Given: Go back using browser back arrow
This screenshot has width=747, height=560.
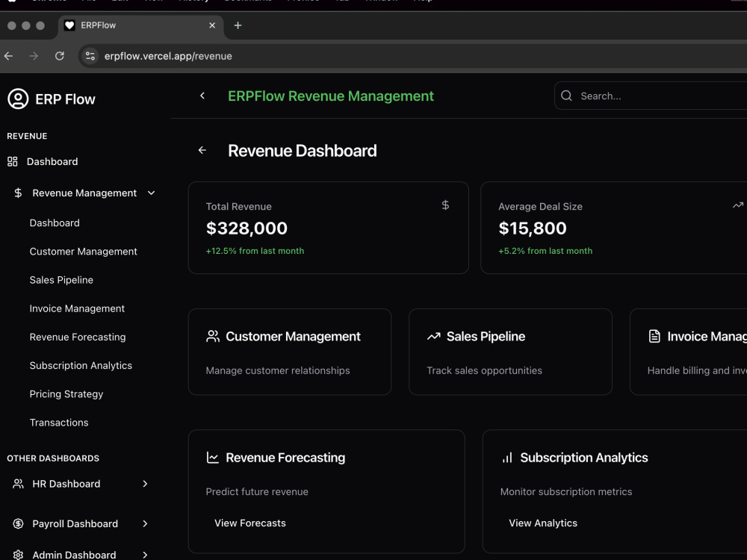Looking at the screenshot, I should [x=8, y=56].
